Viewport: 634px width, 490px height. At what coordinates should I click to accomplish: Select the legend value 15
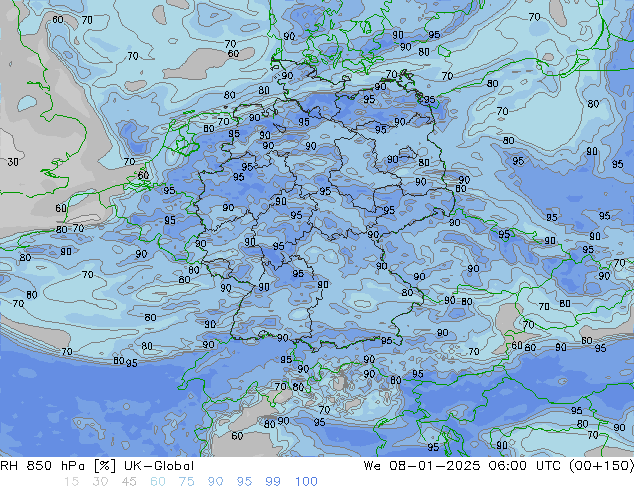click(x=71, y=482)
